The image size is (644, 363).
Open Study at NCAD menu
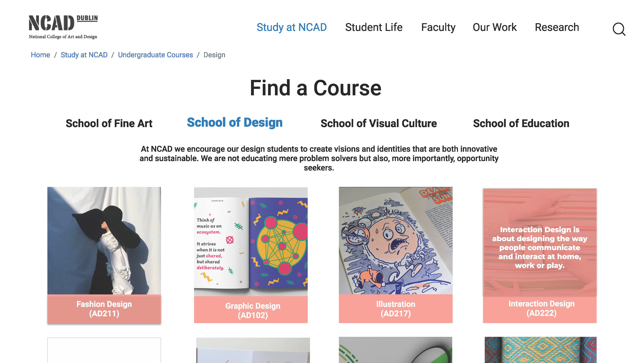[292, 27]
